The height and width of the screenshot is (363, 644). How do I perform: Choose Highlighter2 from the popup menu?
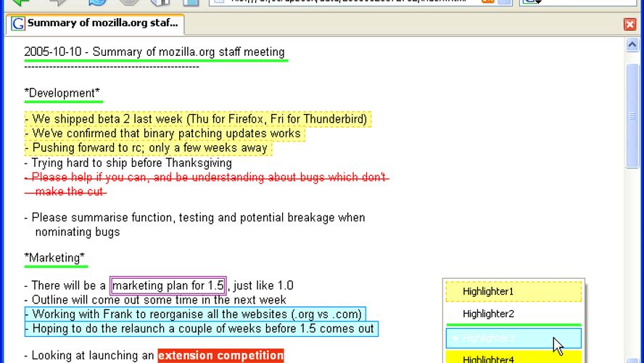[x=513, y=314]
